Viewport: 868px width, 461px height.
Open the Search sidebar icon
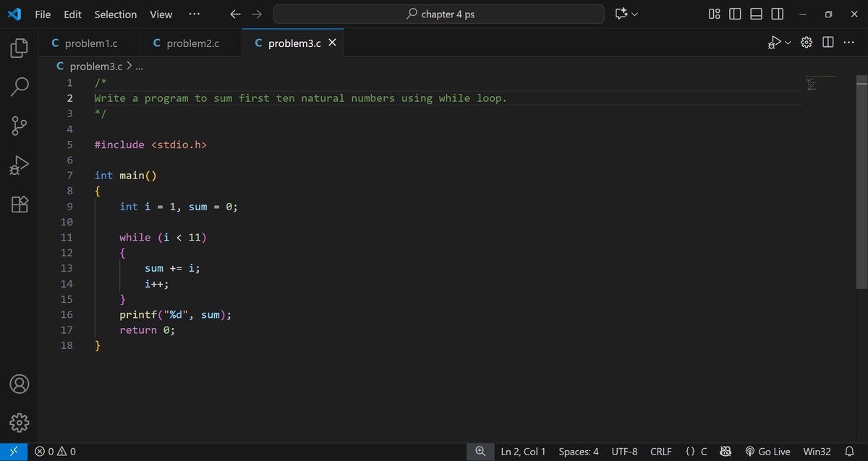(x=18, y=86)
